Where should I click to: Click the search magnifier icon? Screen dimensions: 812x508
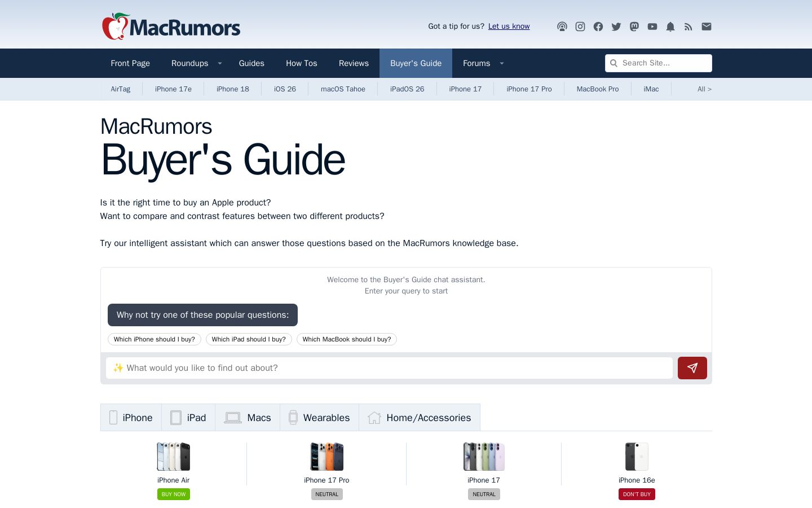click(614, 63)
